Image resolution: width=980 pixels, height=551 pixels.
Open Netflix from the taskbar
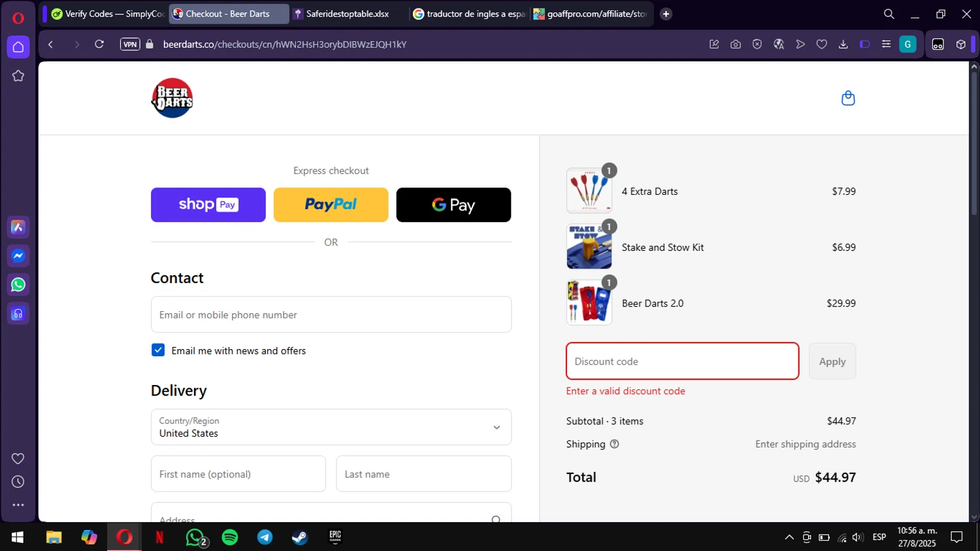(x=159, y=537)
